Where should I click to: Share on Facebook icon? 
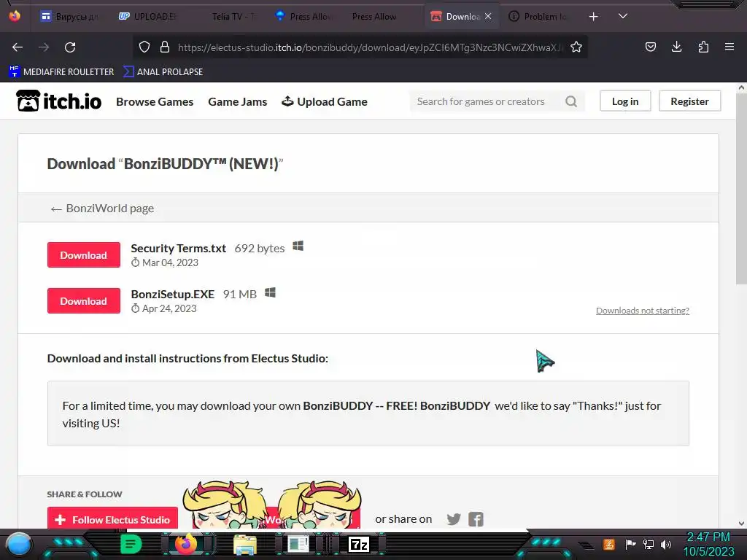(476, 519)
